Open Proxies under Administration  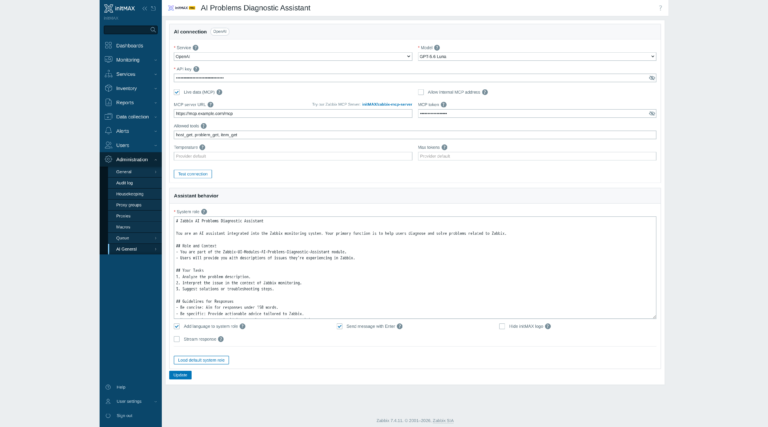tap(123, 216)
